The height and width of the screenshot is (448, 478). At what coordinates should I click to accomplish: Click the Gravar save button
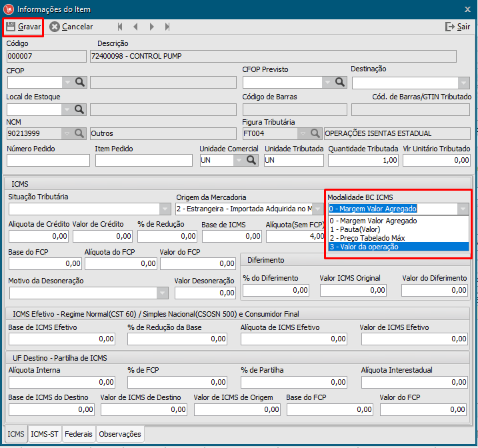click(23, 27)
